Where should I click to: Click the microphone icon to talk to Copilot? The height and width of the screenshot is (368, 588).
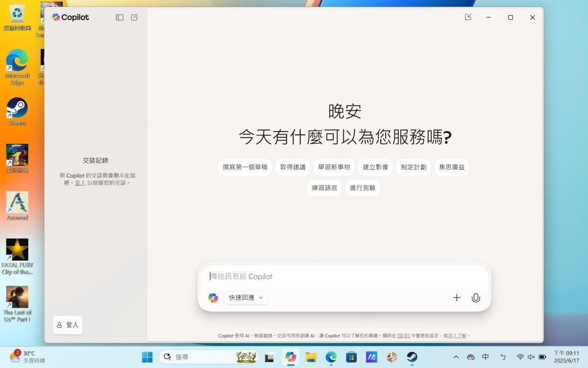coord(475,297)
